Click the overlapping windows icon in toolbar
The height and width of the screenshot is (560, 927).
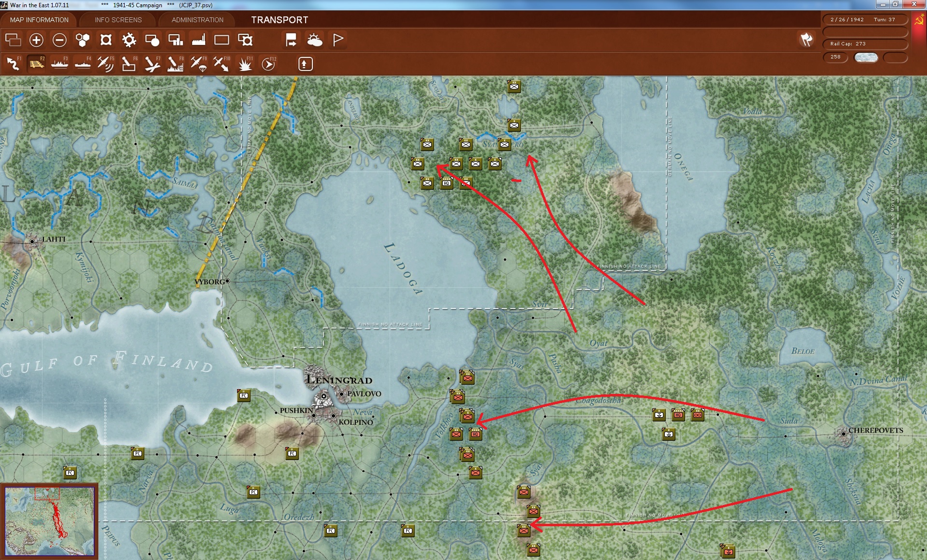tap(13, 40)
